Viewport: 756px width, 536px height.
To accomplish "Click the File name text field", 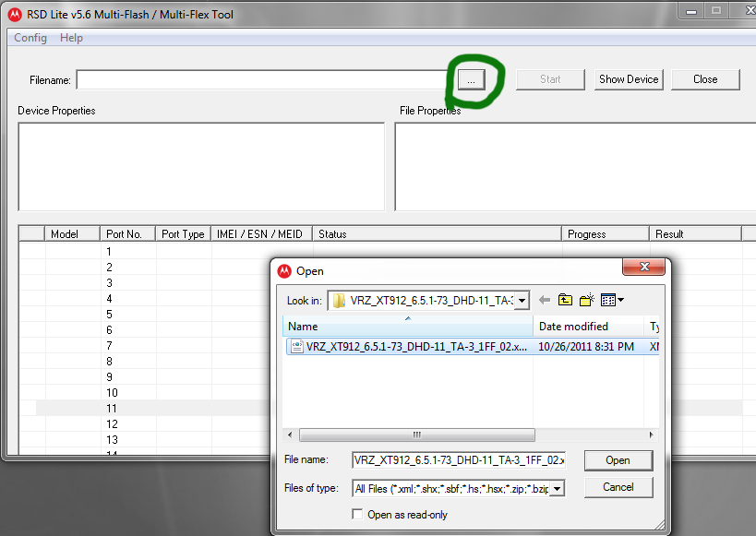I will click(459, 460).
